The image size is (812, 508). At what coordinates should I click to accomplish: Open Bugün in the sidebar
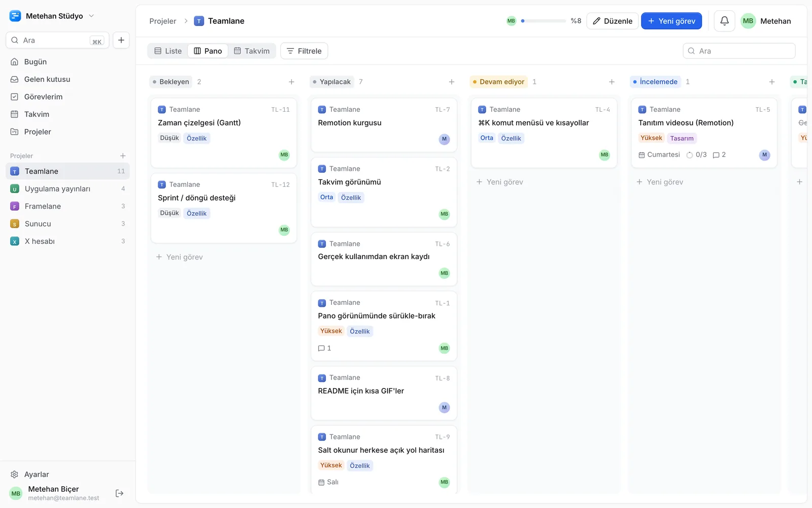coord(67,62)
